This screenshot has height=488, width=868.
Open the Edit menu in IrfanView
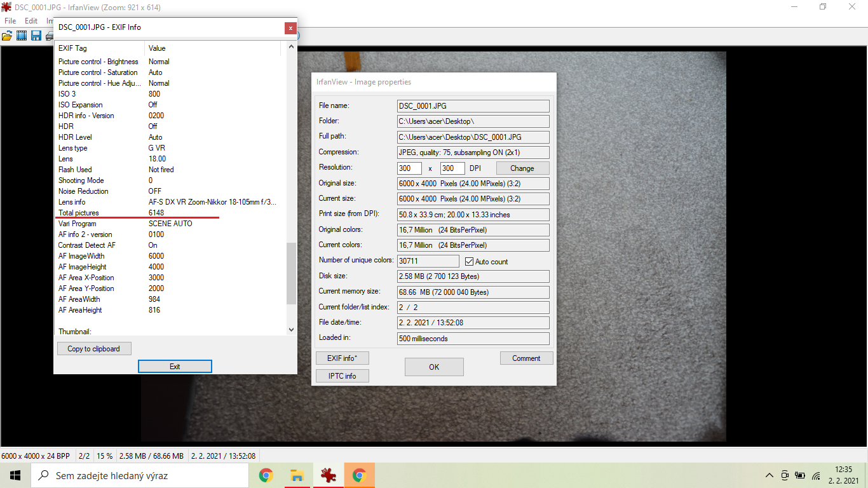(x=31, y=21)
